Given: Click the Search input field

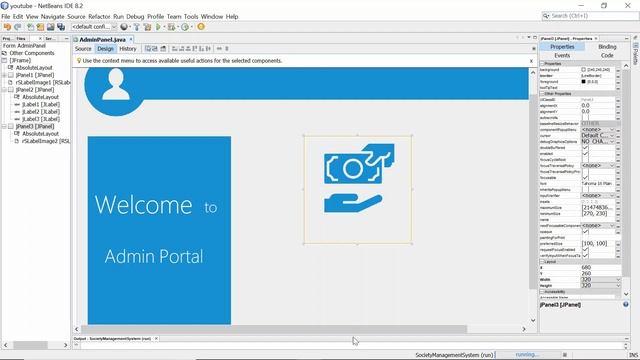Looking at the screenshot, I should click(x=590, y=16).
